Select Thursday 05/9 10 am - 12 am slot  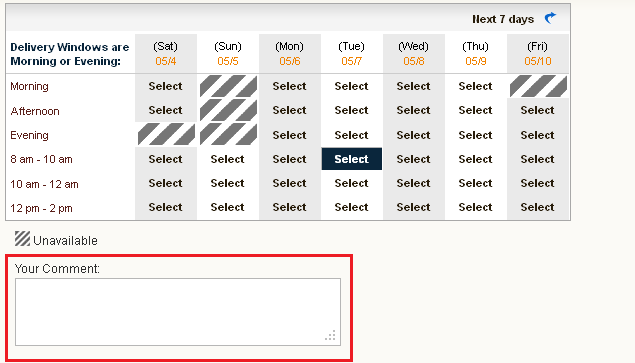coord(475,183)
